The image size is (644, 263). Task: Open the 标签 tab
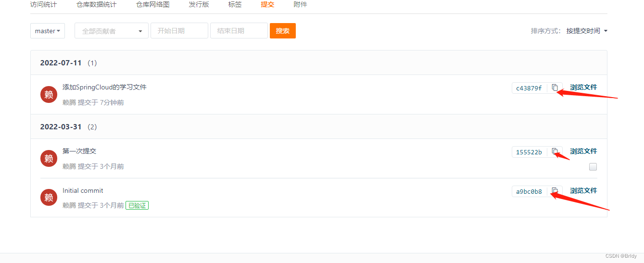tap(235, 4)
